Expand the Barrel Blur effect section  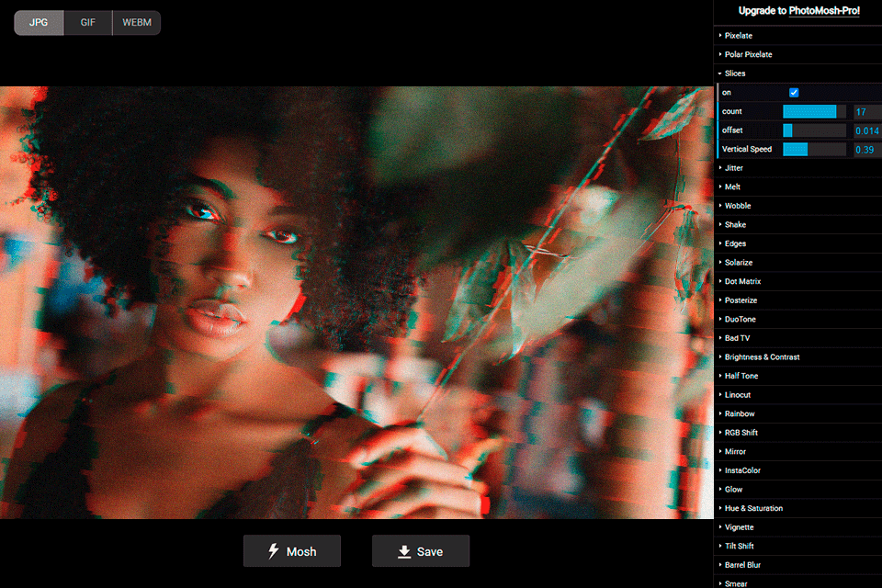[797, 565]
